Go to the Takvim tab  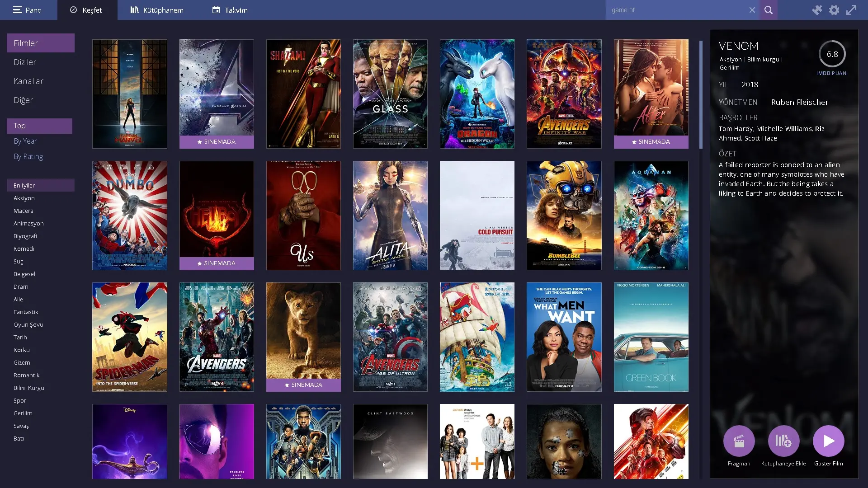pyautogui.click(x=230, y=10)
